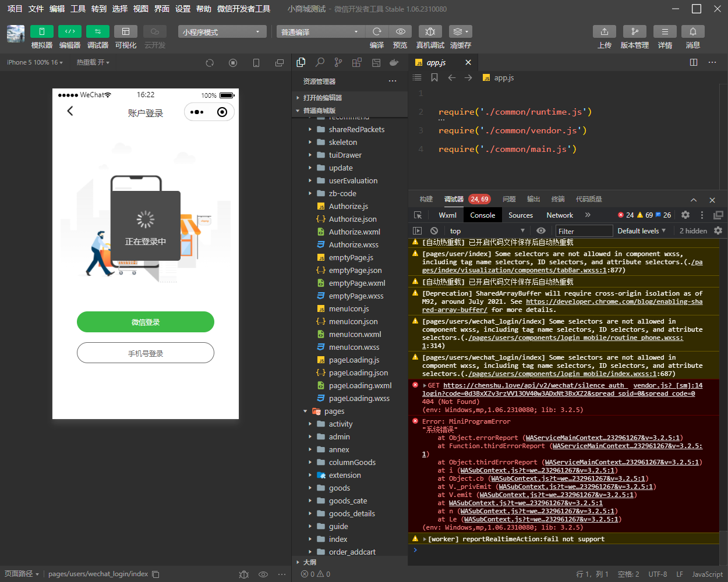
Task: Toggle the editor (编辑器) panel button
Action: (70, 31)
